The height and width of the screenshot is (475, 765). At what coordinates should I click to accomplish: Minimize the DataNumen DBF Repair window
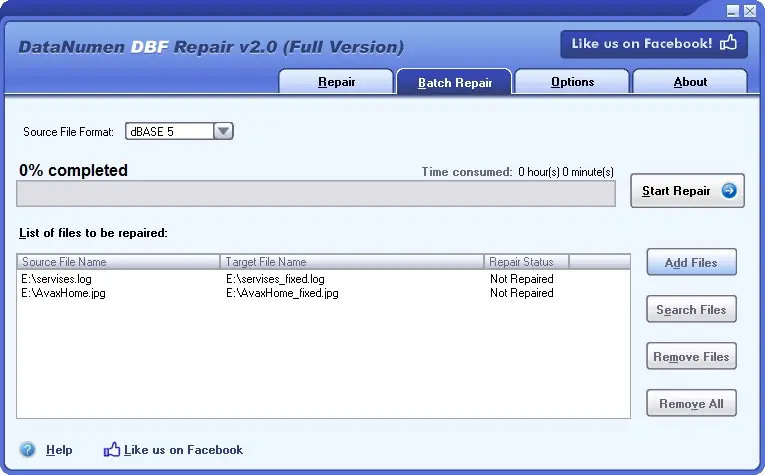point(732,11)
